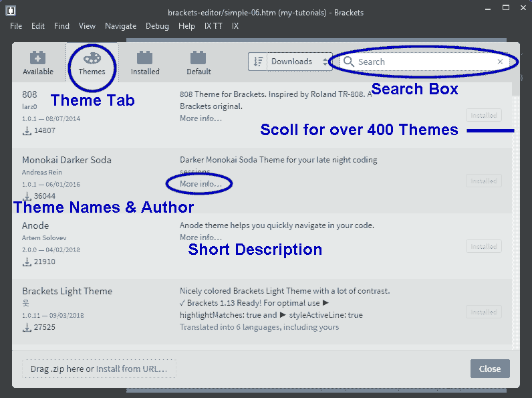
Task: Click into the Search field
Action: click(426, 62)
